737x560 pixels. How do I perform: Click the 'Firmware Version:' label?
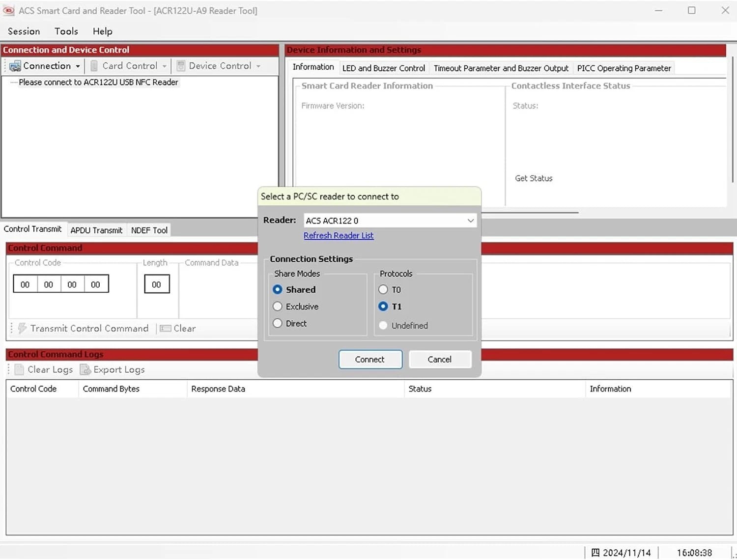(333, 106)
